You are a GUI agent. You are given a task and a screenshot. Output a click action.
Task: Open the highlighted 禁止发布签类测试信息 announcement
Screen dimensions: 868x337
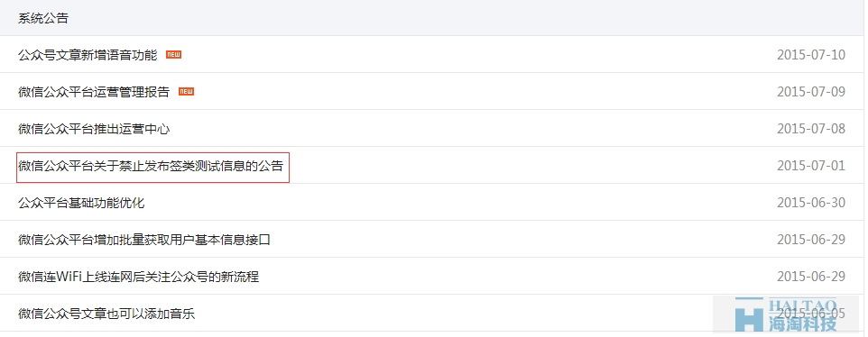tap(151, 166)
